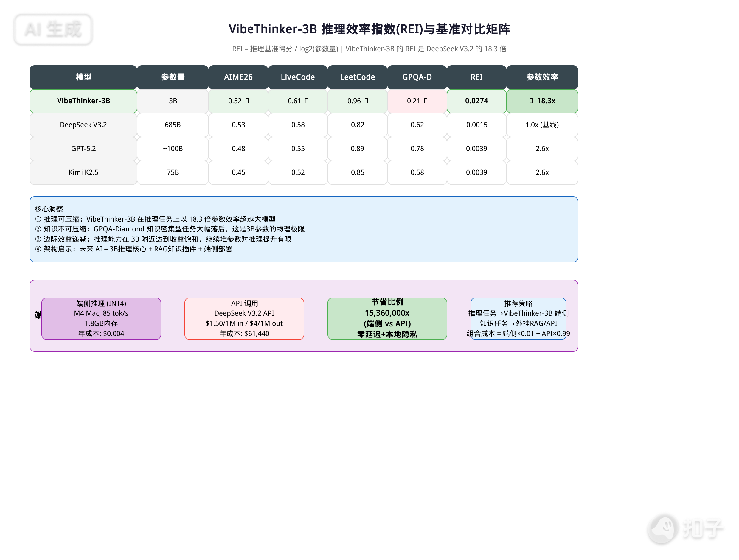Screen dimensions: 739x560
Task: Click the 'Kimi K2.5' model name cell
Action: click(83, 173)
